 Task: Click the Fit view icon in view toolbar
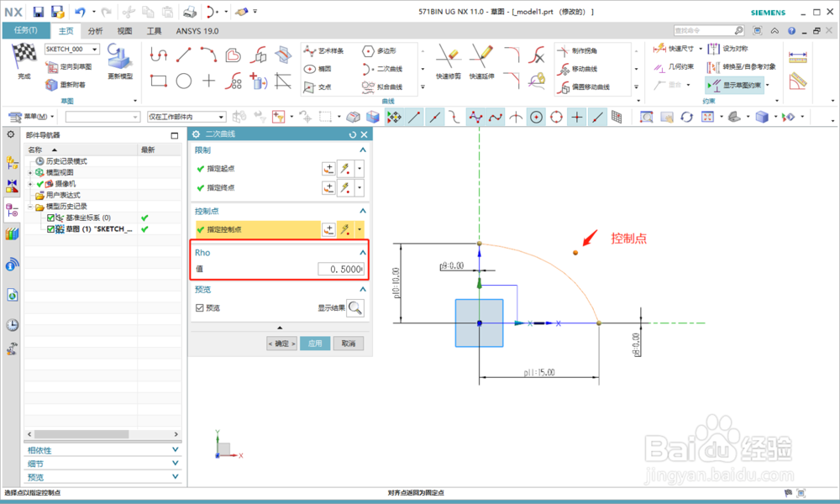[707, 117]
